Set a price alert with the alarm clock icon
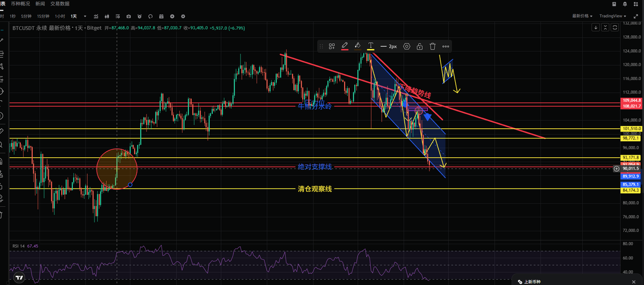Image resolution: width=644 pixels, height=285 pixels. tap(140, 17)
